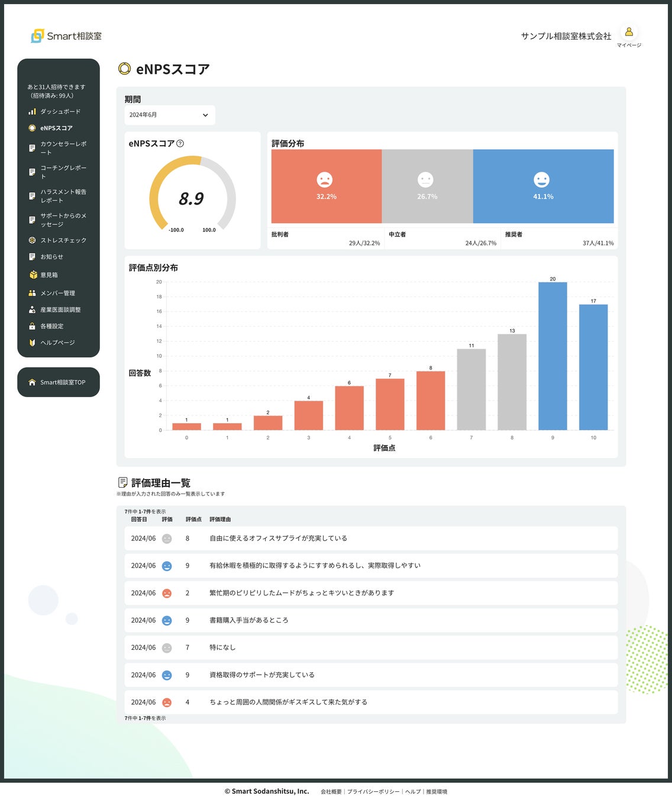
Task: Open the マイページ user profile icon
Action: click(x=629, y=32)
